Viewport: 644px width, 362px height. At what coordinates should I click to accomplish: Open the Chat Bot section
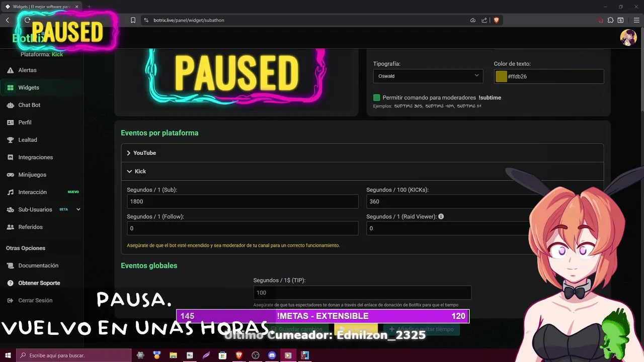click(29, 105)
